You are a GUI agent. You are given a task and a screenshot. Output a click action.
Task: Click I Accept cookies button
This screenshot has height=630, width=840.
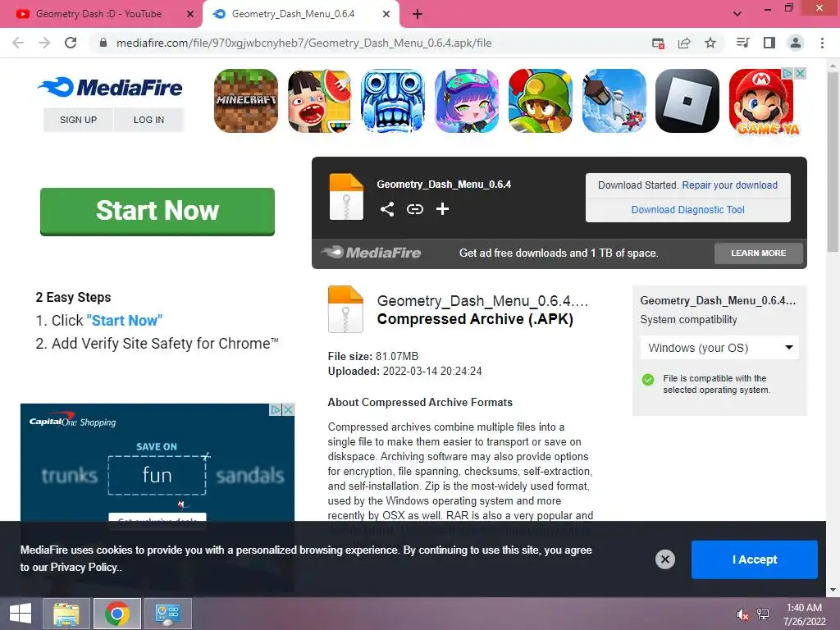coord(755,559)
